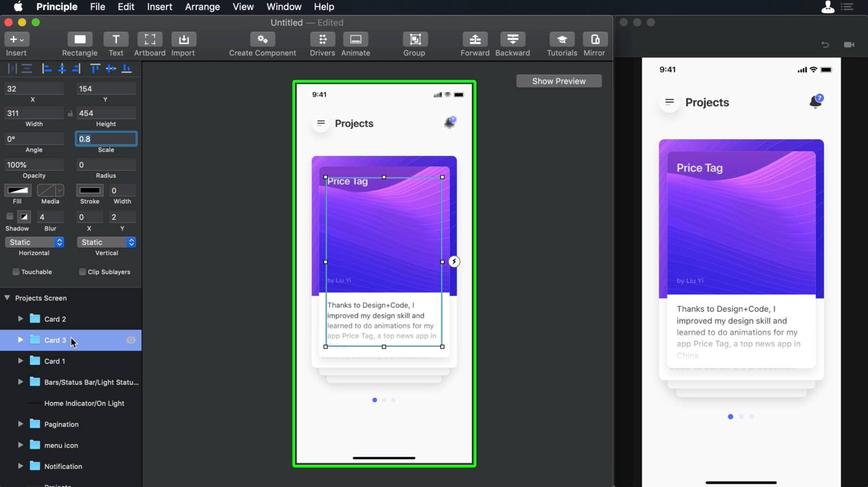Click the Scale input field
868x487 pixels.
point(106,139)
